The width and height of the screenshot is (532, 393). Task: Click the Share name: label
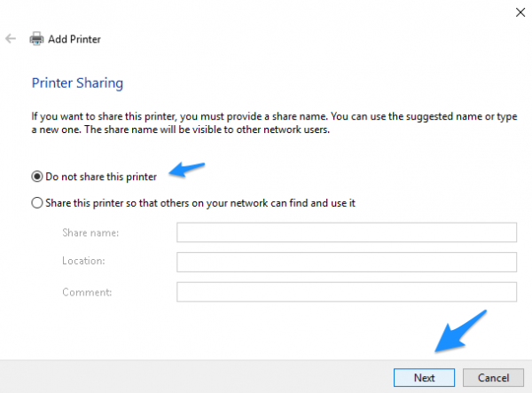click(x=90, y=232)
